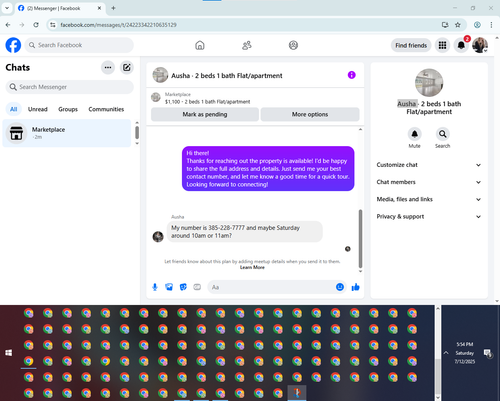Select the Unread chats filter

[x=38, y=109]
